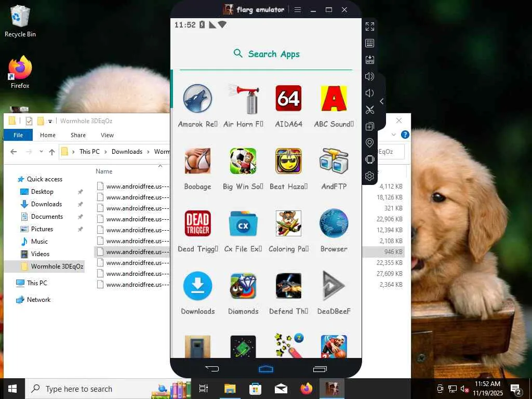Open the Dead Trigger app
532x399 pixels.
pos(198,223)
